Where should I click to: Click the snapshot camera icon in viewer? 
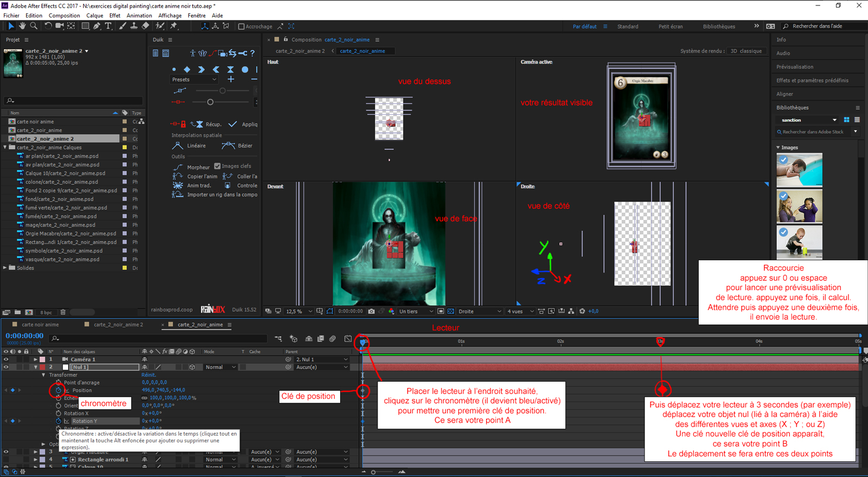pos(371,311)
